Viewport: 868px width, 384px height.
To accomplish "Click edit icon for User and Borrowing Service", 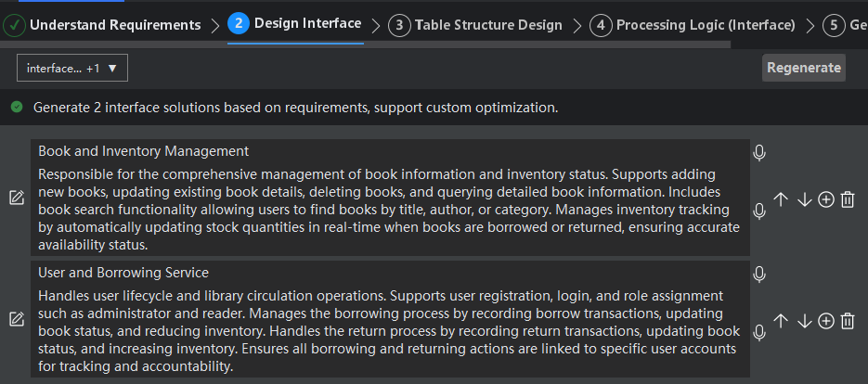I will click(17, 319).
